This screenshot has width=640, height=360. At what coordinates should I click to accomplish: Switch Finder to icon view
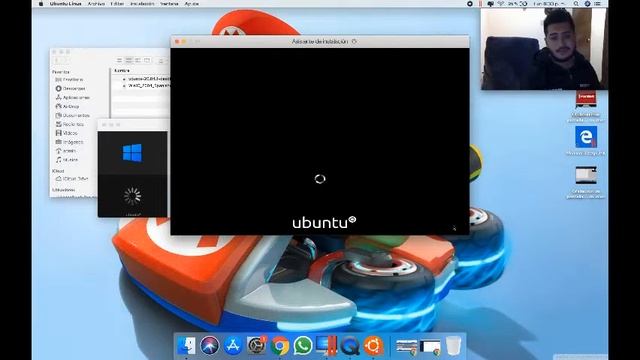point(119,60)
